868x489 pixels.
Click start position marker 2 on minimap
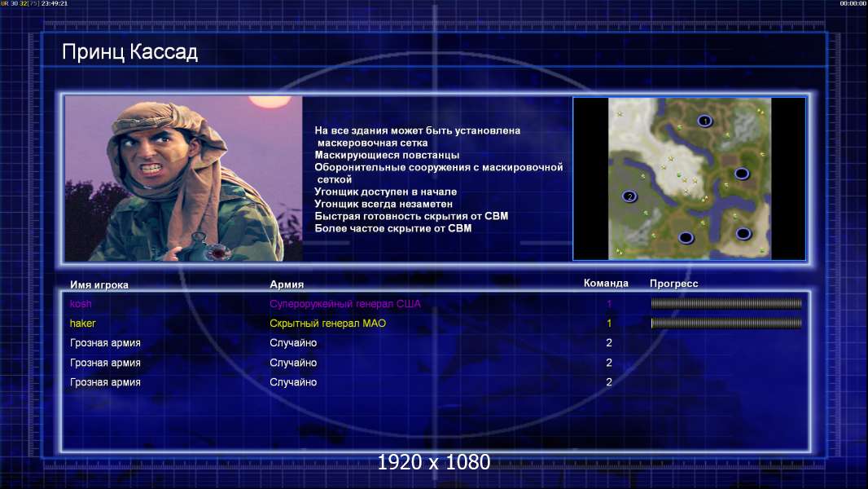(629, 196)
